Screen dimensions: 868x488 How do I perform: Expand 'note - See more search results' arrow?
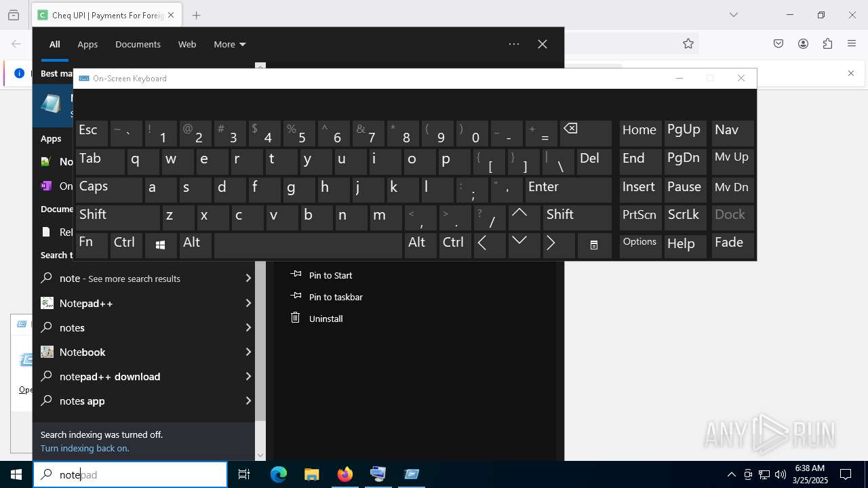tap(248, 278)
